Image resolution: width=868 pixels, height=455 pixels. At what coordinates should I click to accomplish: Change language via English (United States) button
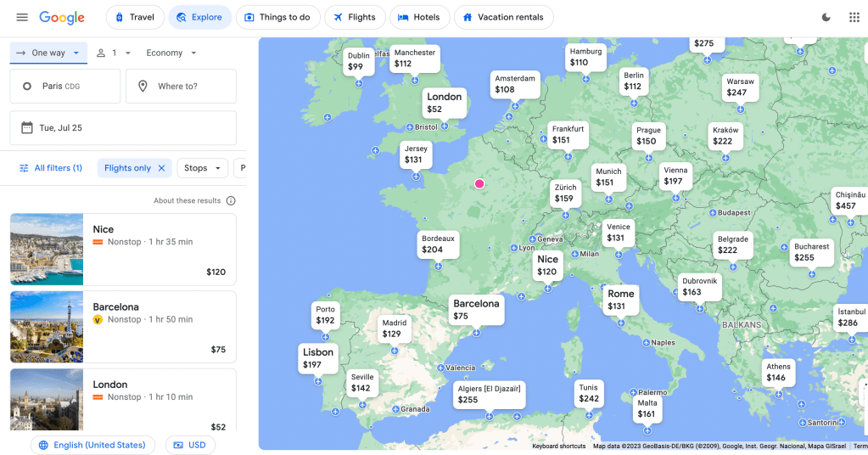93,445
